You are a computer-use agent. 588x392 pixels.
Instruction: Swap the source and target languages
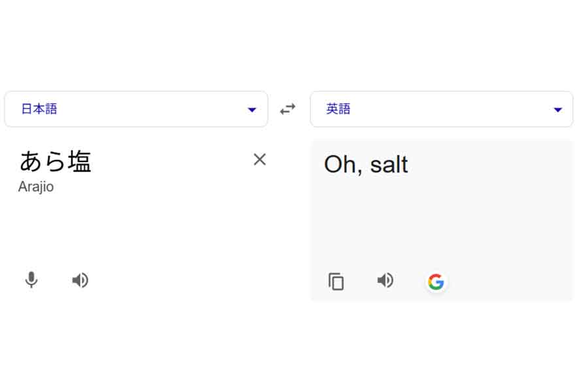click(x=287, y=109)
